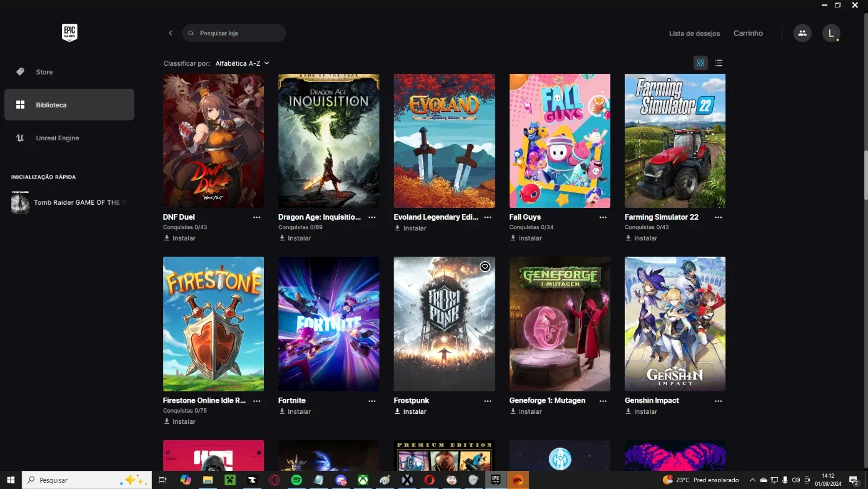Install Farming Simulator 22
This screenshot has height=489, width=868.
[641, 238]
